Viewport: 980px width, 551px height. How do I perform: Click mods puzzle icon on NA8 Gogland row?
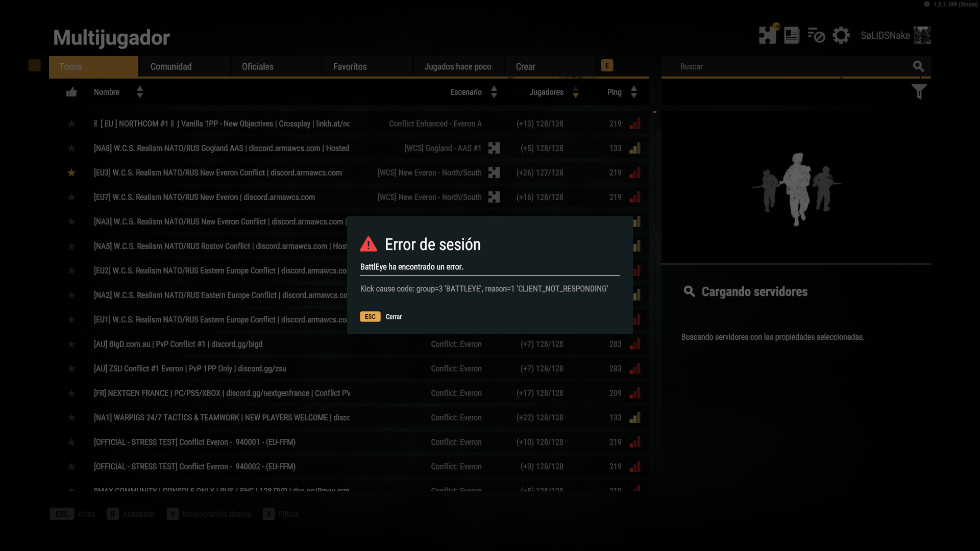click(494, 148)
